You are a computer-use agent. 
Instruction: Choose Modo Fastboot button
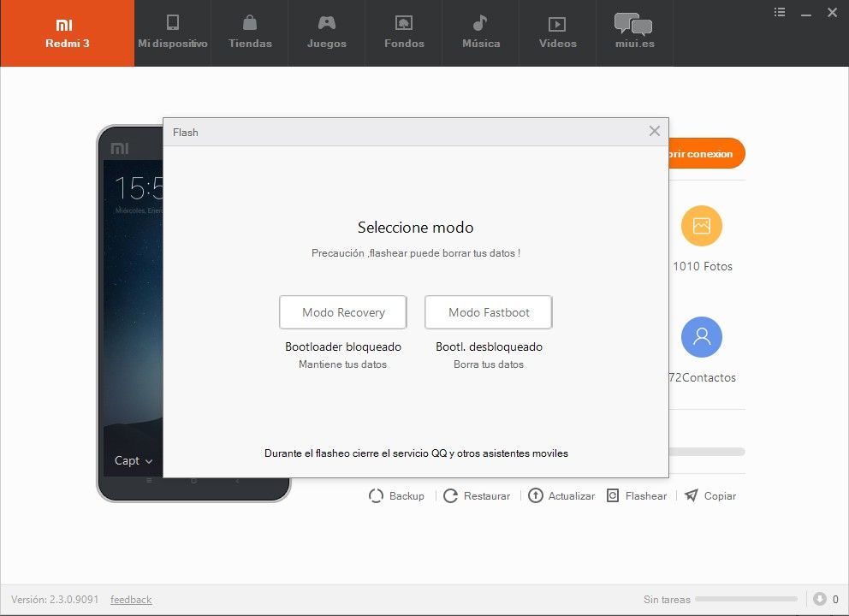pyautogui.click(x=489, y=312)
